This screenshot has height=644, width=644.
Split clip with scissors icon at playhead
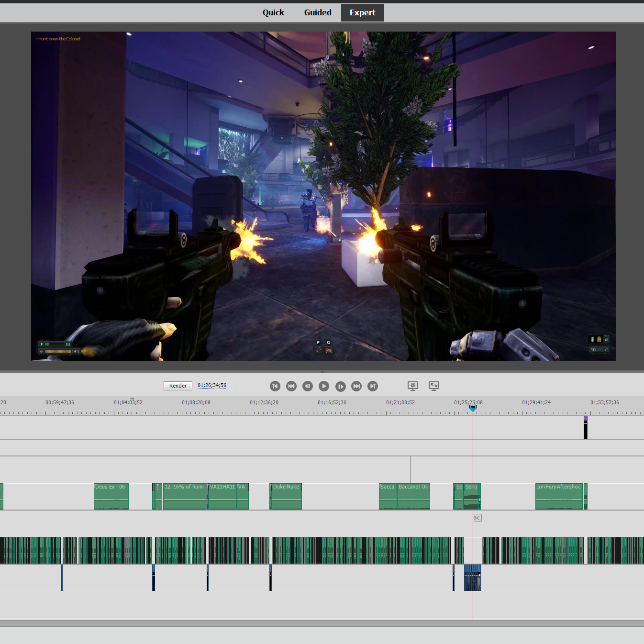coord(477,518)
